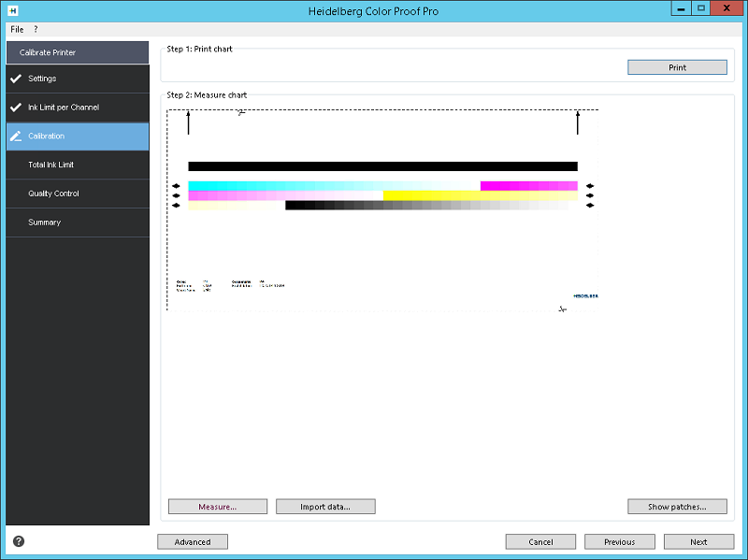Open the ? help menu
This screenshot has height=560, width=748.
tap(36, 29)
